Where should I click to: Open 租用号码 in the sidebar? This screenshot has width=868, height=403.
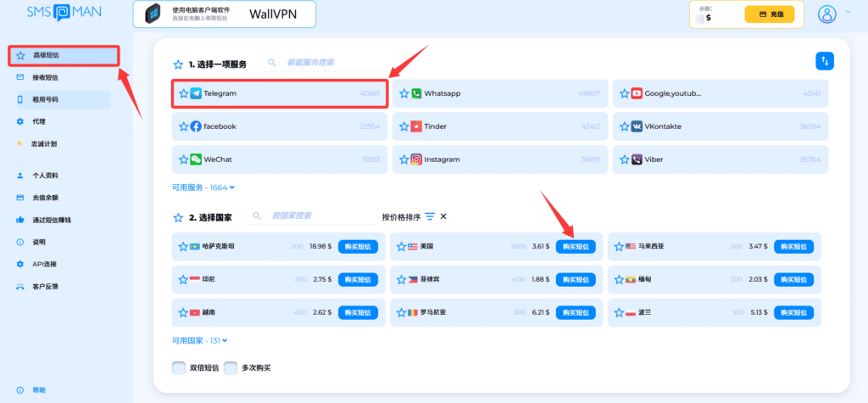pos(64,100)
